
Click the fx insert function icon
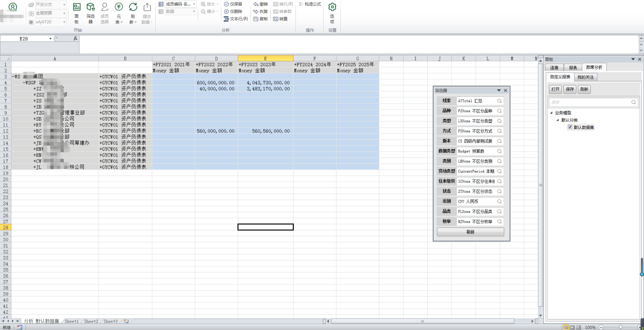(x=75, y=39)
